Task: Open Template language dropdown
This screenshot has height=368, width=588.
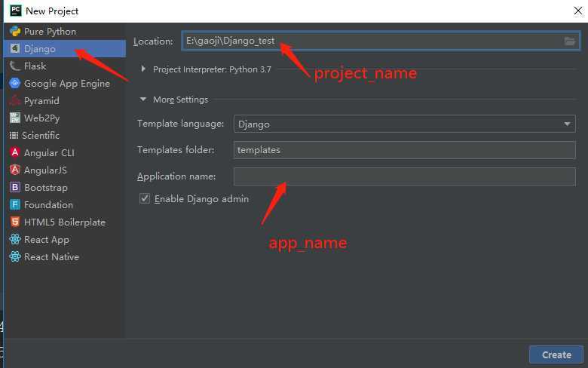Action: click(x=404, y=124)
